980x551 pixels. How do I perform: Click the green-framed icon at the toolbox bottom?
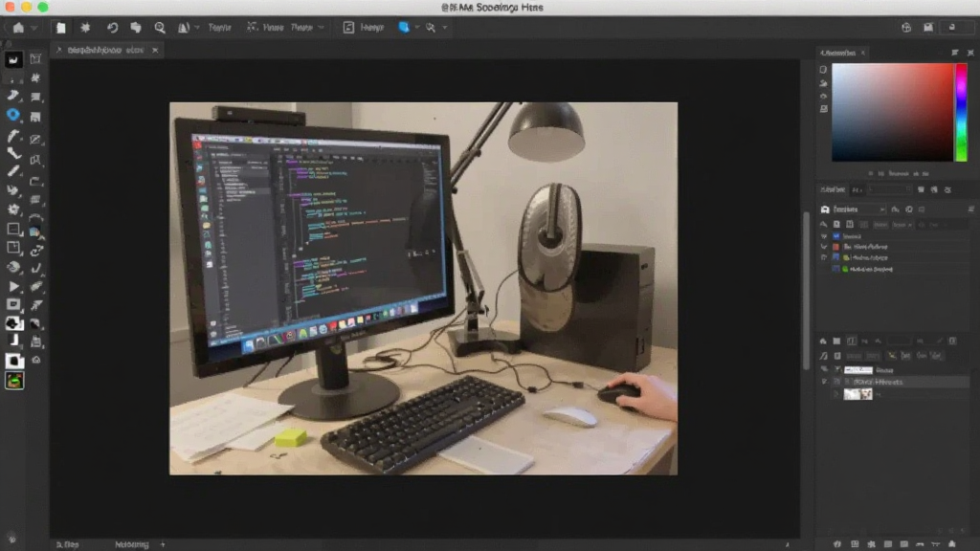[x=14, y=381]
